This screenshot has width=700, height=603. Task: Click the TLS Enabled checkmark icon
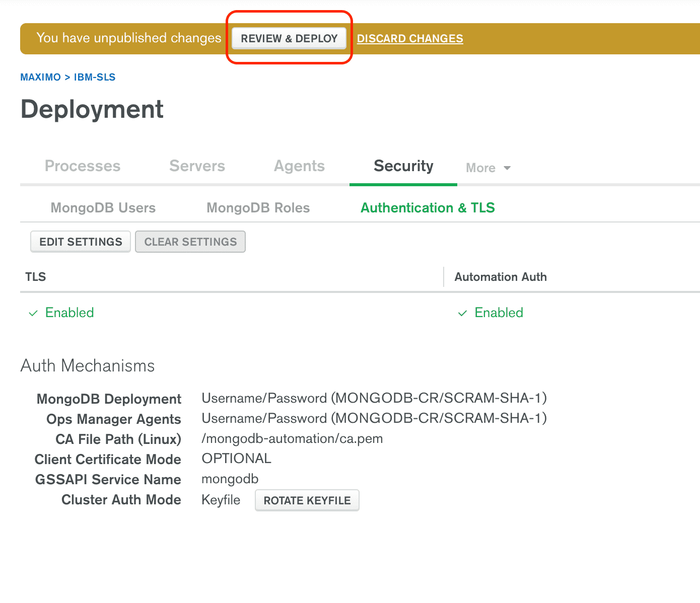pos(33,313)
